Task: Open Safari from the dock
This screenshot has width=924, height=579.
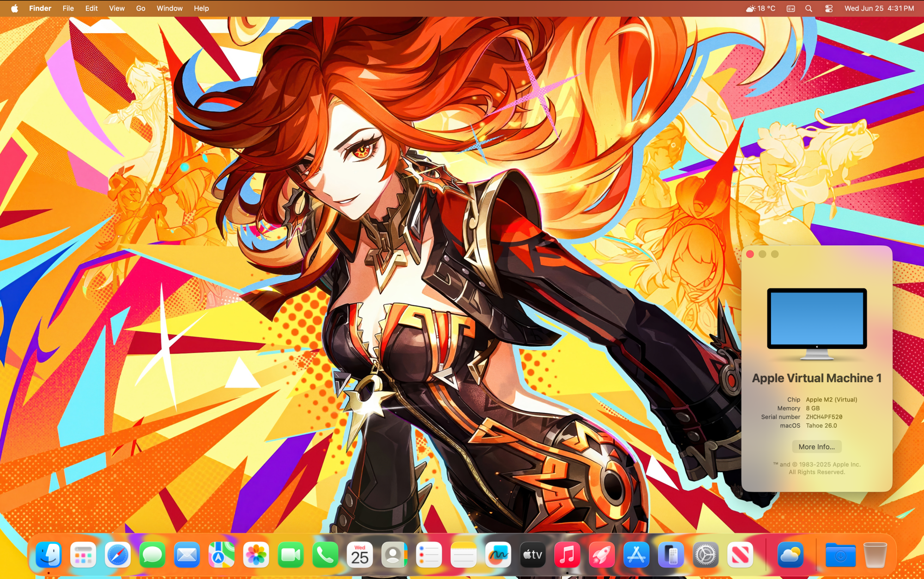Action: (x=117, y=555)
